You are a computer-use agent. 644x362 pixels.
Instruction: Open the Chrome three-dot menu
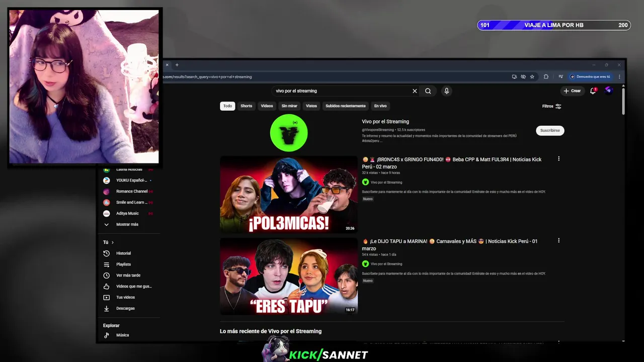click(619, 77)
